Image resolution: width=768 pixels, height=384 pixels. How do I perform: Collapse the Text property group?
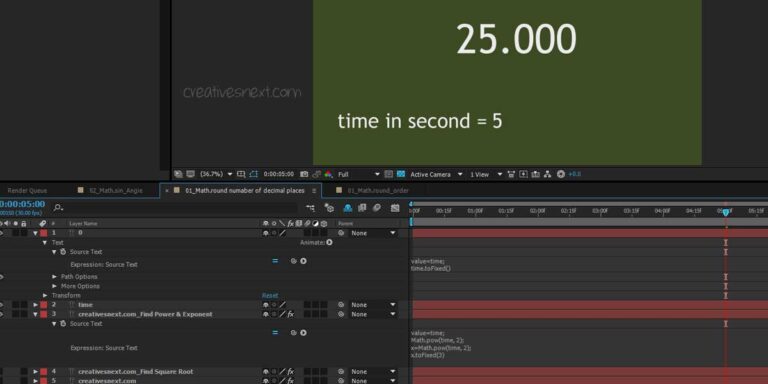click(x=45, y=242)
